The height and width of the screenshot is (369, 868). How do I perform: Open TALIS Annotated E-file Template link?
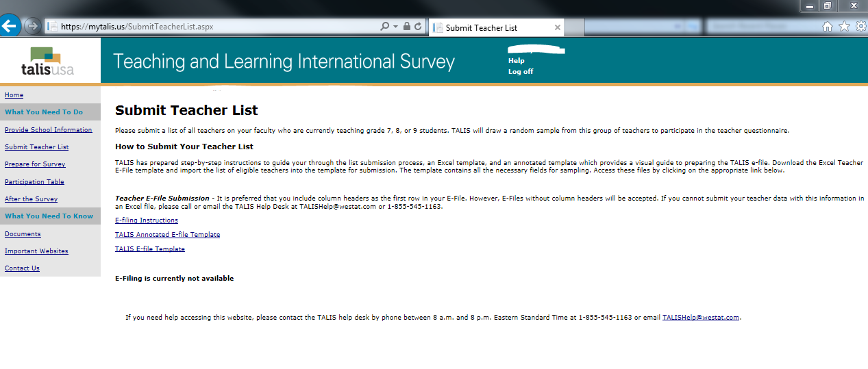point(167,235)
